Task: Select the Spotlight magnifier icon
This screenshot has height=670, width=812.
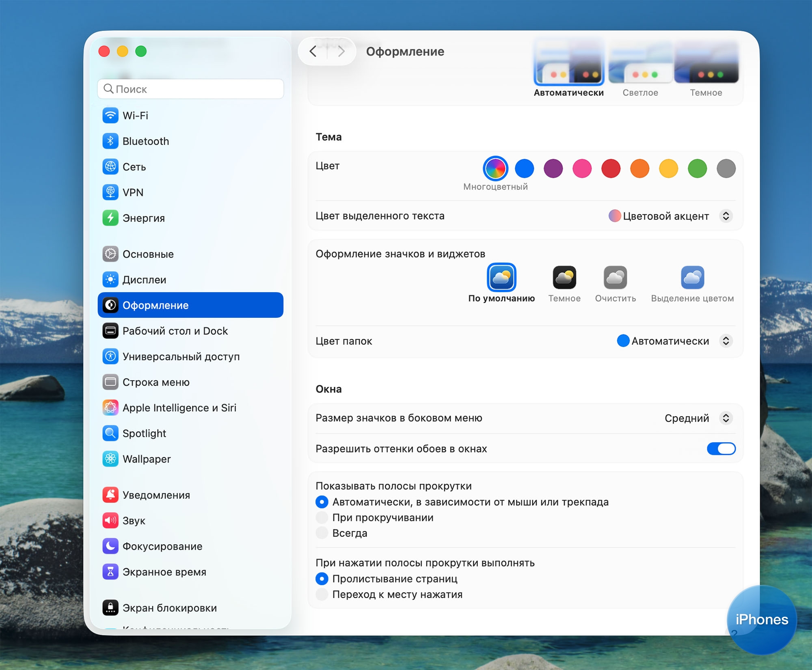Action: click(x=110, y=433)
